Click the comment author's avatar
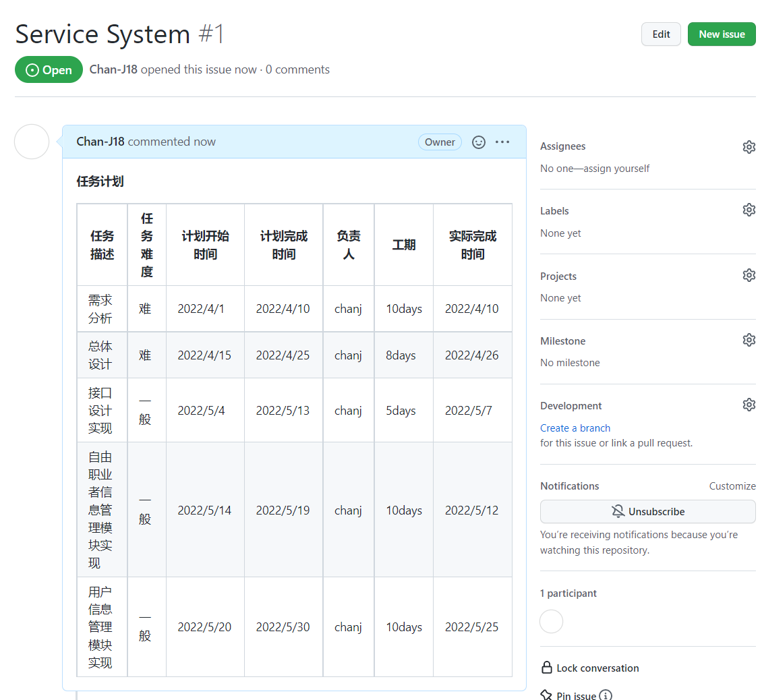 tap(32, 142)
